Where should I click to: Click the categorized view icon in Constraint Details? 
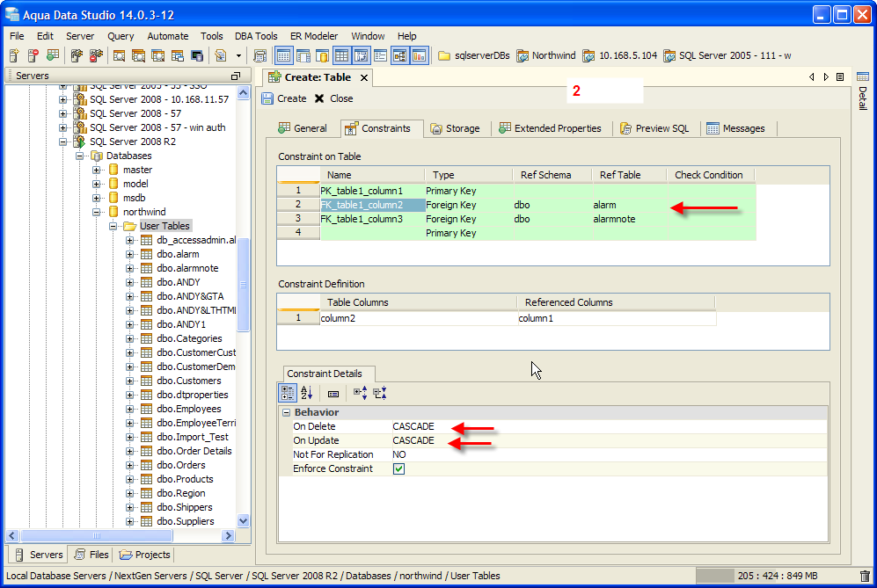(288, 393)
